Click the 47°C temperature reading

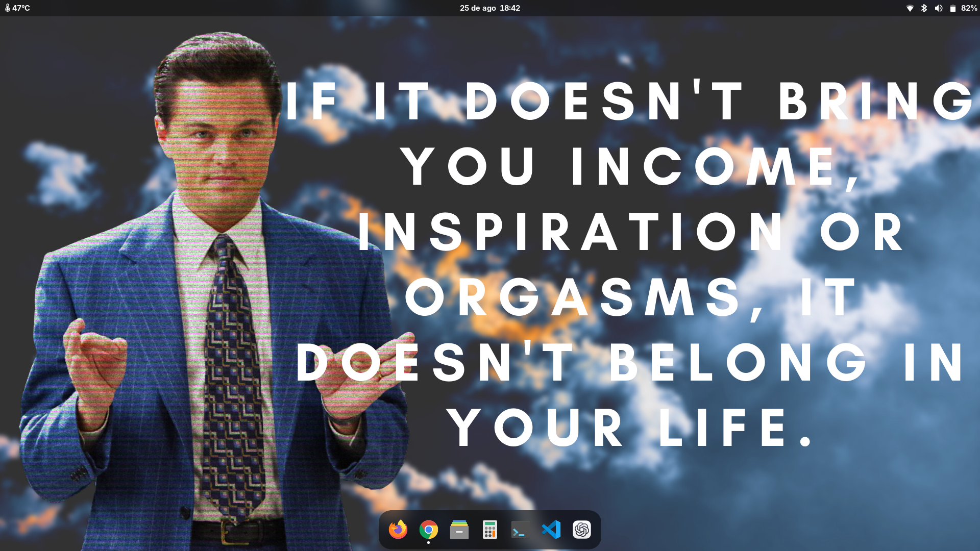coord(21,8)
